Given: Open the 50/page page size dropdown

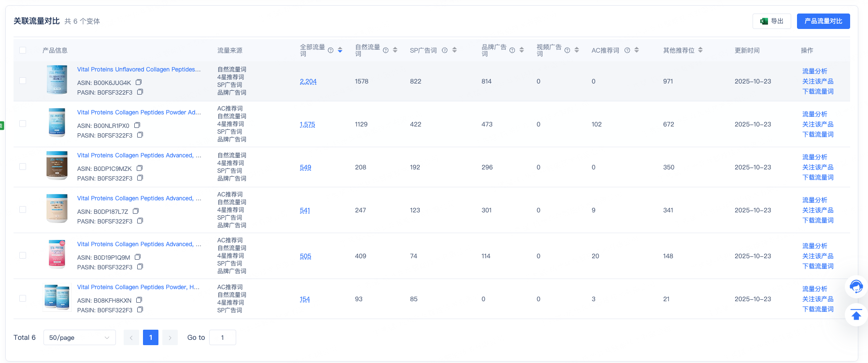Looking at the screenshot, I should click(x=80, y=337).
